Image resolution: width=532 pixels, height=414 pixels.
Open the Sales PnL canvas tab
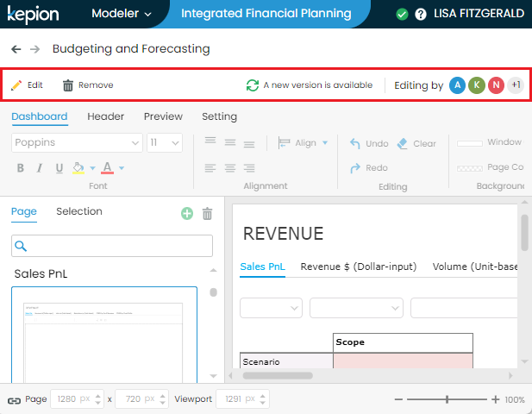(x=263, y=267)
